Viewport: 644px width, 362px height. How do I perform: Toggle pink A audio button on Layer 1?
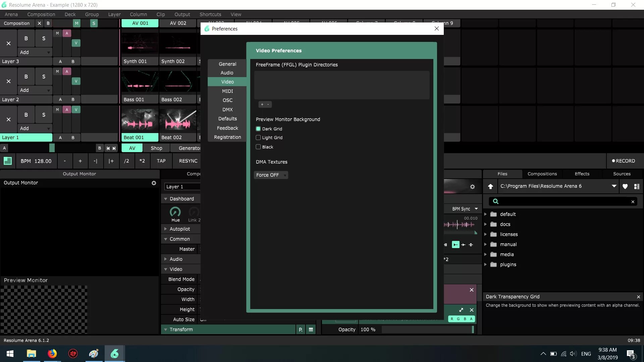67,109
